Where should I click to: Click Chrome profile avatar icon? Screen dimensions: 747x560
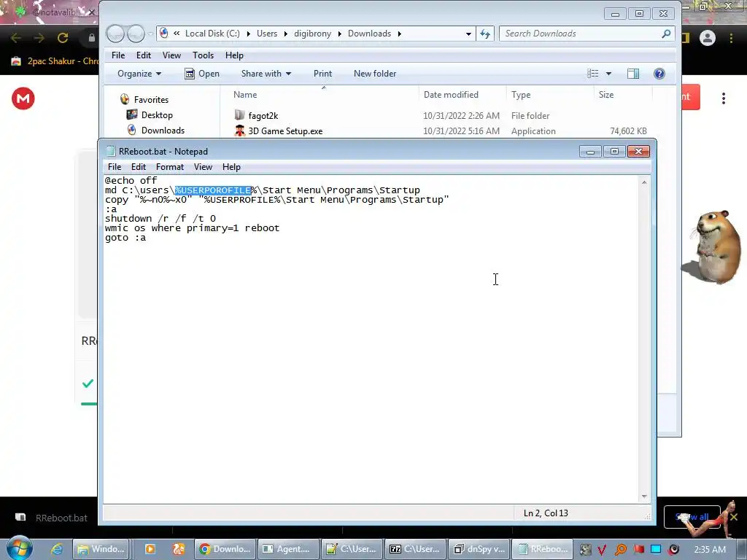point(708,38)
